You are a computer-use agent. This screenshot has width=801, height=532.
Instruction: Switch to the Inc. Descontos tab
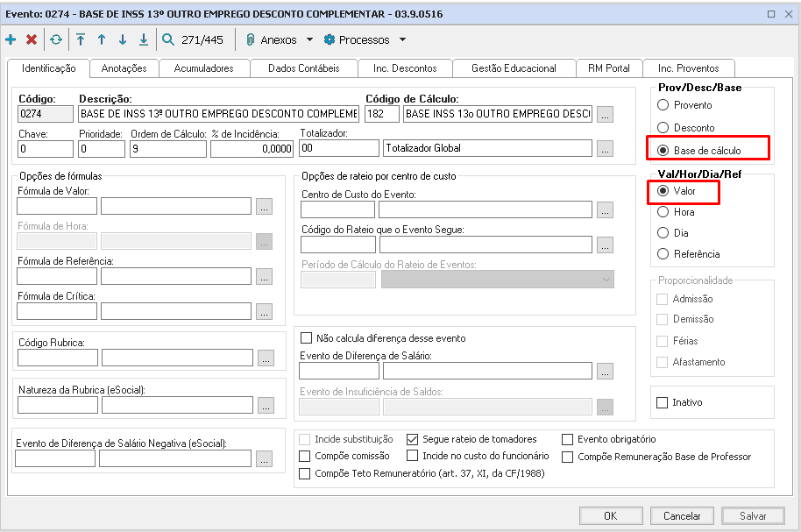click(x=405, y=68)
